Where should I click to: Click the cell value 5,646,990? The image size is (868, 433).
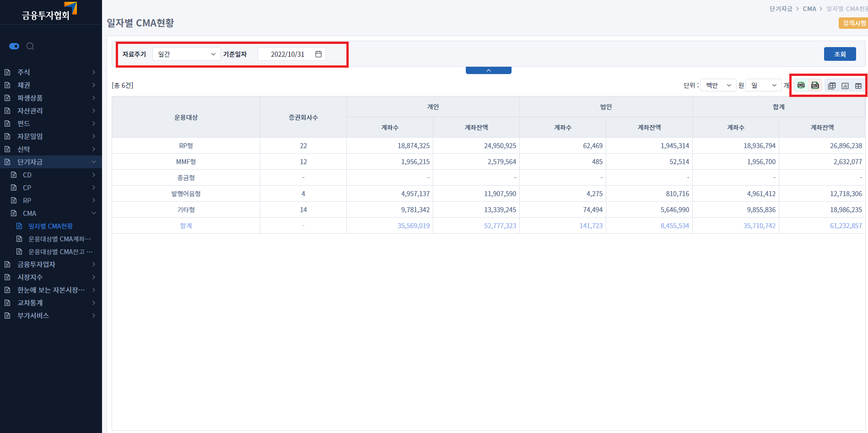pyautogui.click(x=674, y=209)
